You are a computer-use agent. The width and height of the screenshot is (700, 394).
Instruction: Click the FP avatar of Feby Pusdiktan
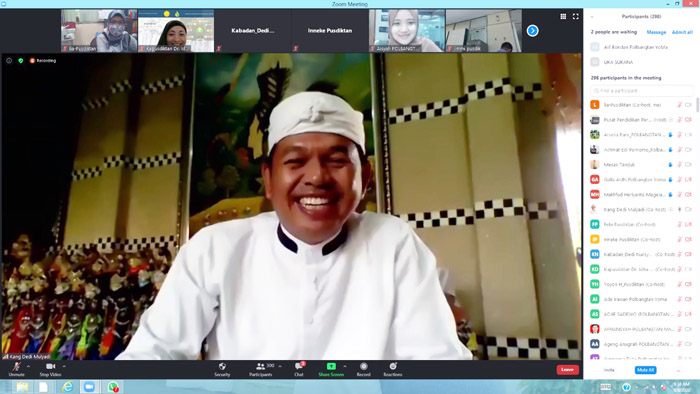(x=595, y=224)
